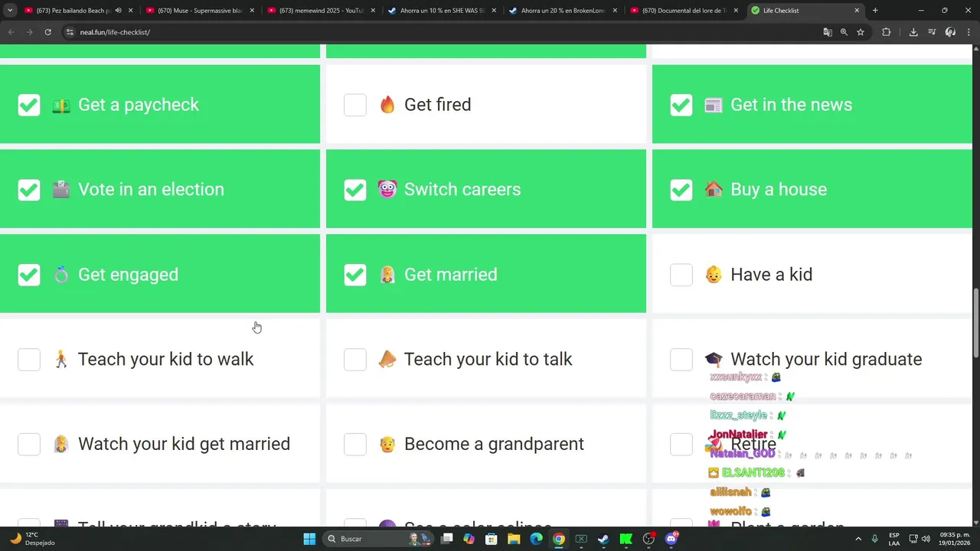980x551 pixels.
Task: Click the Get married item
Action: pyautogui.click(x=486, y=274)
